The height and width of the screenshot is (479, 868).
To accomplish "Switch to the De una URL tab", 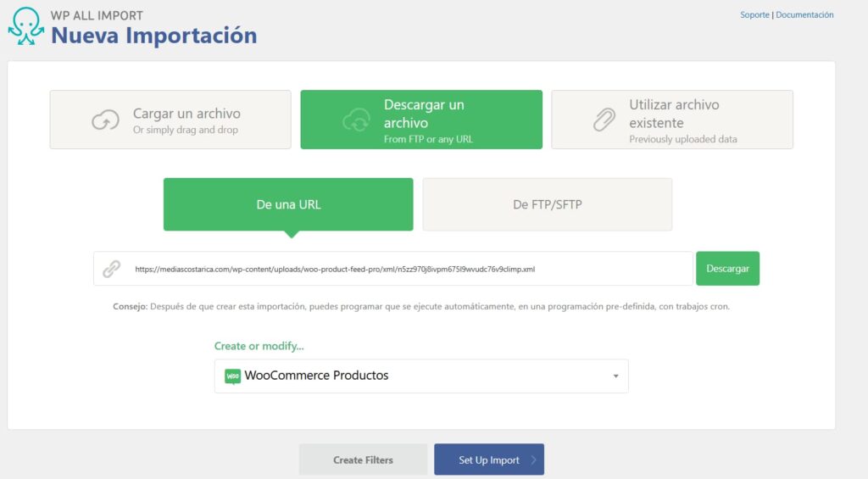I will (x=288, y=204).
